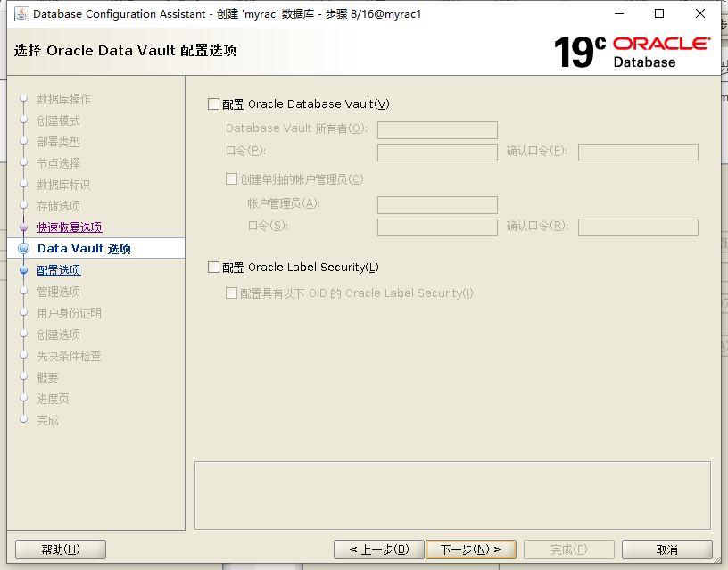The width and height of the screenshot is (728, 570).
Task: Click the 概要 step in sidebar
Action: coord(48,377)
